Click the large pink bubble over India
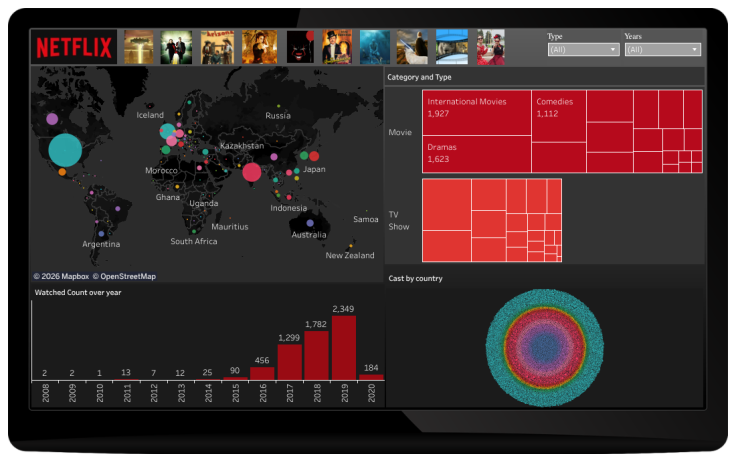The width and height of the screenshot is (736, 454). 252,172
